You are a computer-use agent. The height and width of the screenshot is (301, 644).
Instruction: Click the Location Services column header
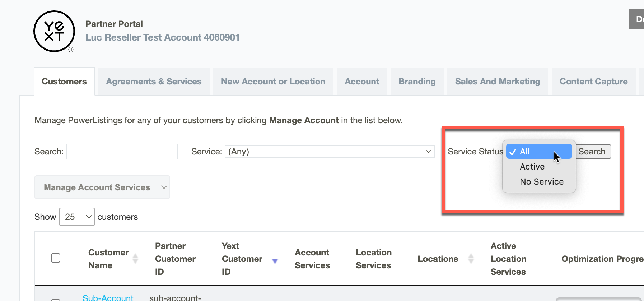[x=373, y=259]
